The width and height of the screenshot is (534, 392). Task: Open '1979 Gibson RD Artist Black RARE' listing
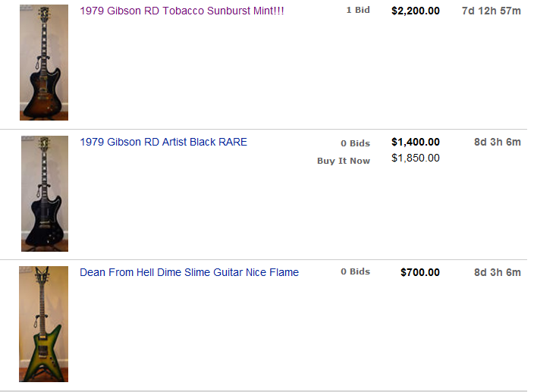pos(163,142)
